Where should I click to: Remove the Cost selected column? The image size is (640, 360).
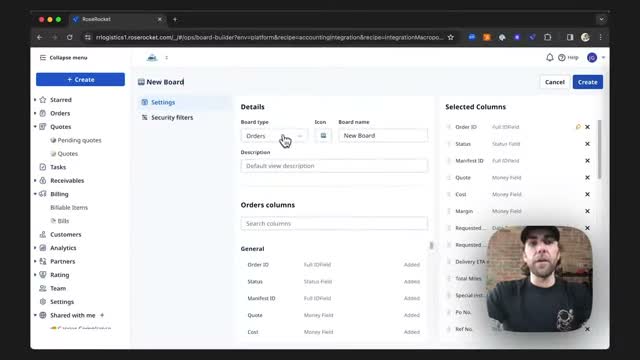tap(587, 194)
